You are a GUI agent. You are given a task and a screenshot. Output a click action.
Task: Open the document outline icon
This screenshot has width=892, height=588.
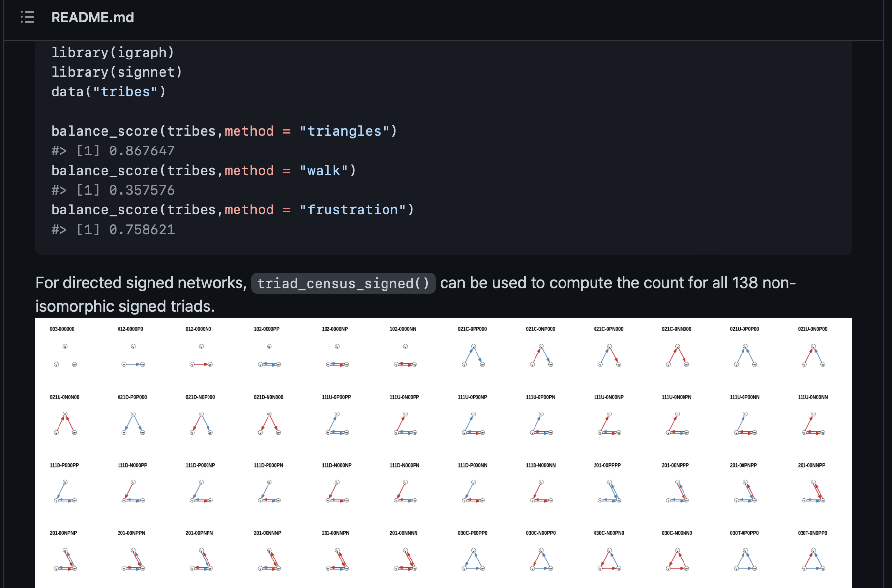tap(28, 17)
